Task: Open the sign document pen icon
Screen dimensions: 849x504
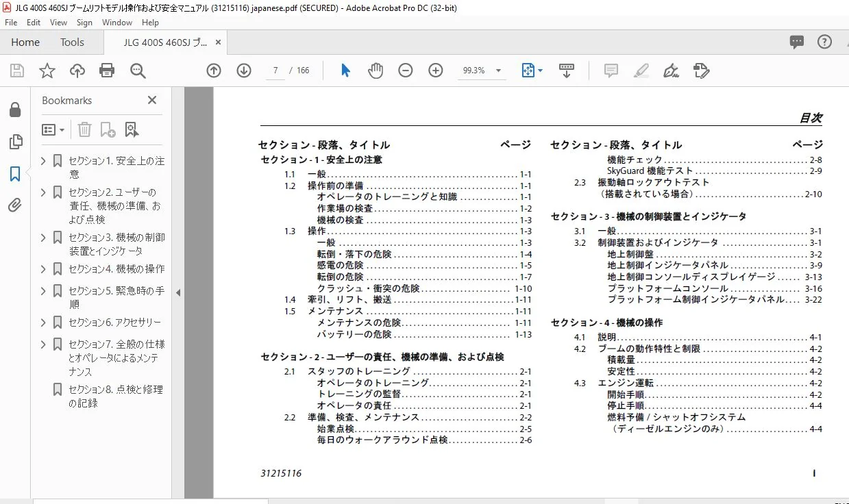Action: 672,71
